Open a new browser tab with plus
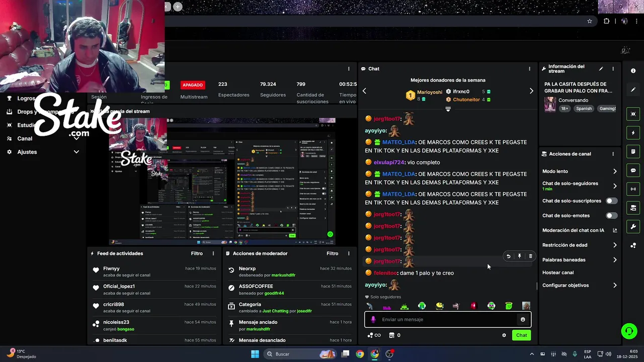Viewport: 644px width, 362px height. pyautogui.click(x=178, y=7)
